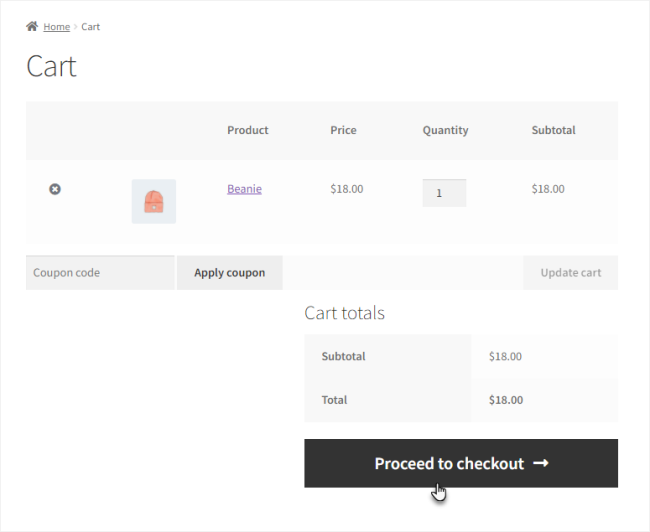Click the Quantity column header
650x532 pixels.
[x=445, y=130]
